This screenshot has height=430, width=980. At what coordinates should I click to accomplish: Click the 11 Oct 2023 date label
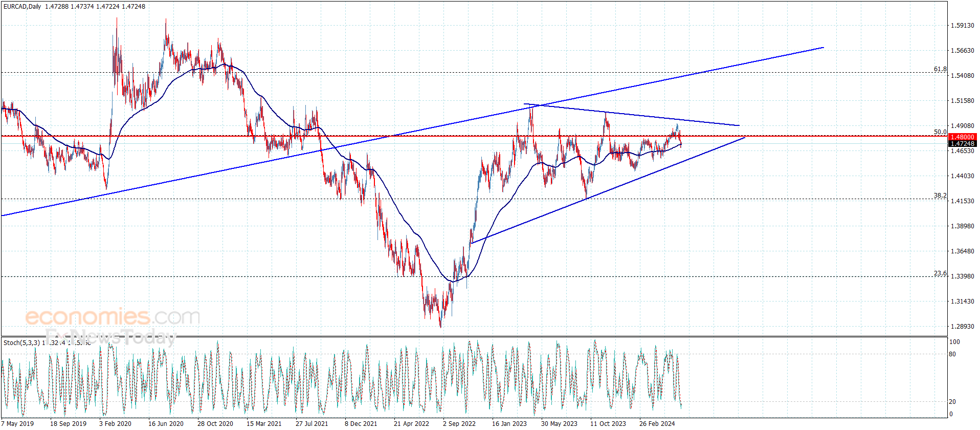[608, 424]
